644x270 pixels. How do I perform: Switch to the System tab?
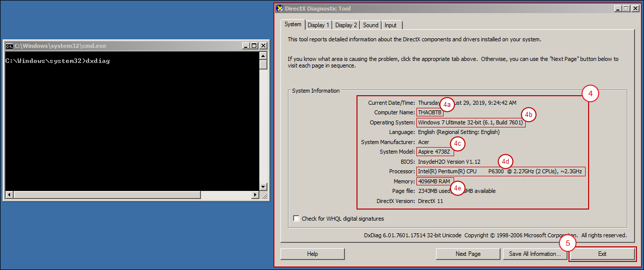[293, 25]
